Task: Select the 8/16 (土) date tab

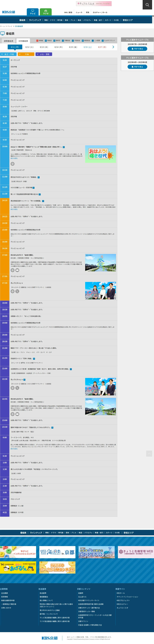Action: pos(88,47)
